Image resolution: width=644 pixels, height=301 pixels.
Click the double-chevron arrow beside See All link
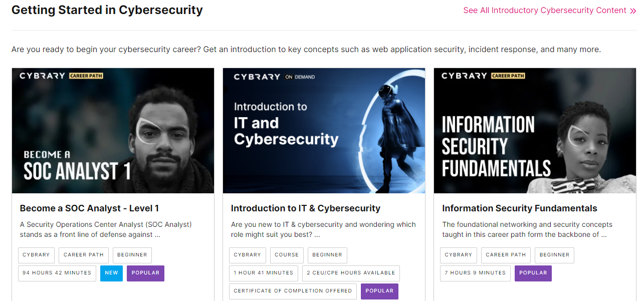pos(633,11)
